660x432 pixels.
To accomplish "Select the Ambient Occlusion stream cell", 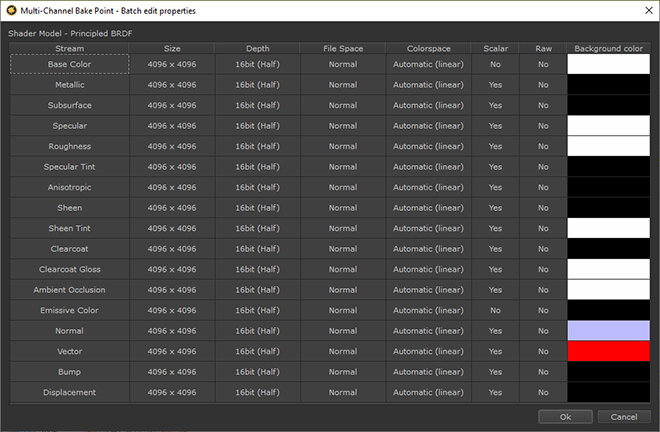I will (69, 290).
